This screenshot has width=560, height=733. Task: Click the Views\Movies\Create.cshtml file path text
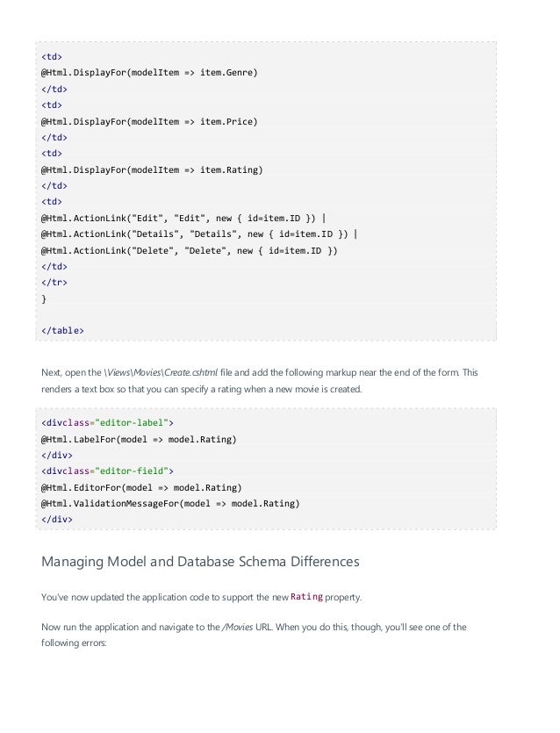[161, 372]
